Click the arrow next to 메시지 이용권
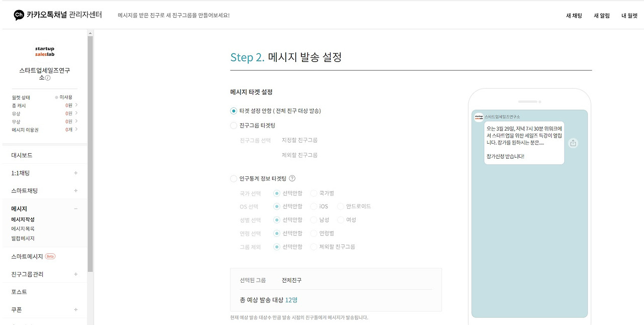Viewport: 644px width, 325px height. [76, 129]
